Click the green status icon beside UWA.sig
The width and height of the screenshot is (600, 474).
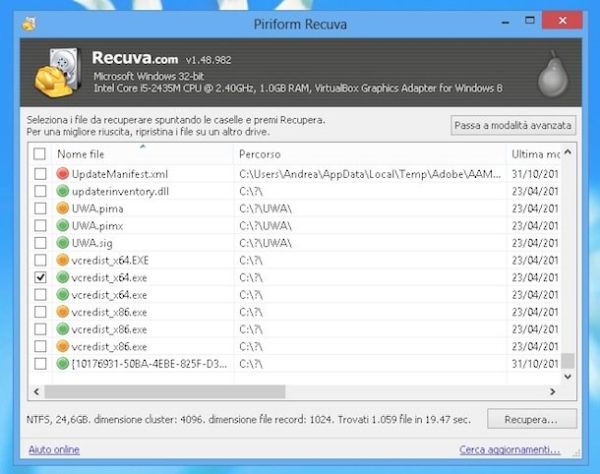point(63,242)
